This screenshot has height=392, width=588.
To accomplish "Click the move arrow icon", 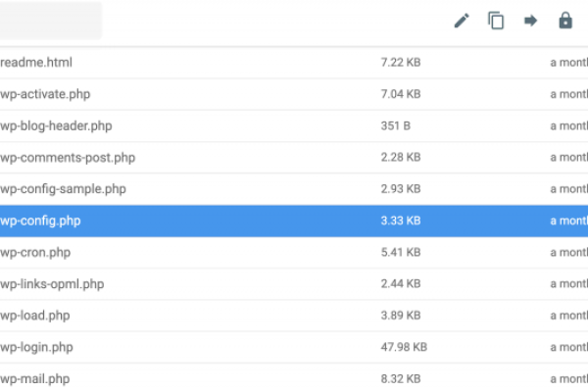I will tap(530, 21).
